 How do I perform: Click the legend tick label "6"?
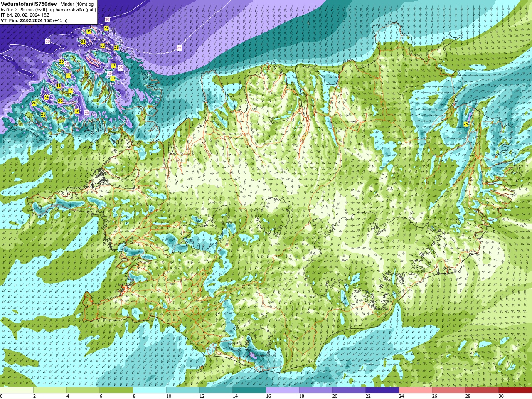coord(101,396)
